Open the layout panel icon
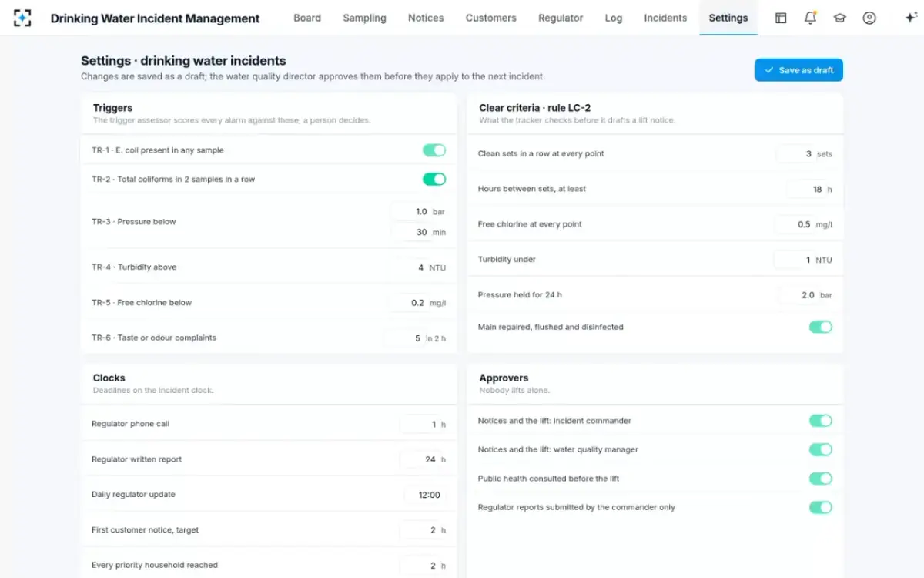Image resolution: width=924 pixels, height=578 pixels. (x=781, y=18)
